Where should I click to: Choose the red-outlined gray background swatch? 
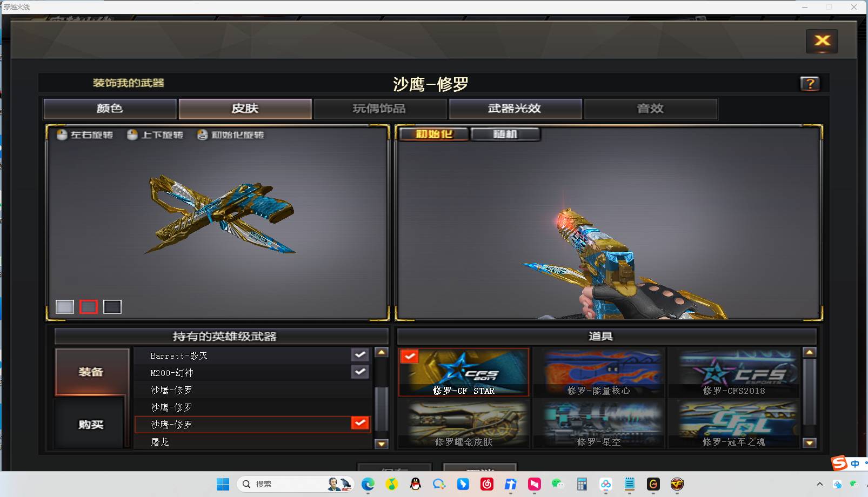coord(89,307)
